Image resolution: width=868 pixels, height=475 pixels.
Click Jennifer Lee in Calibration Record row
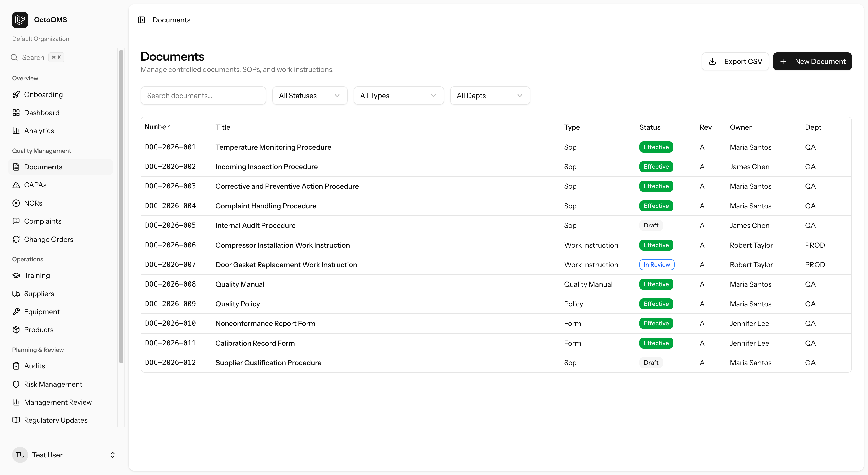click(749, 343)
